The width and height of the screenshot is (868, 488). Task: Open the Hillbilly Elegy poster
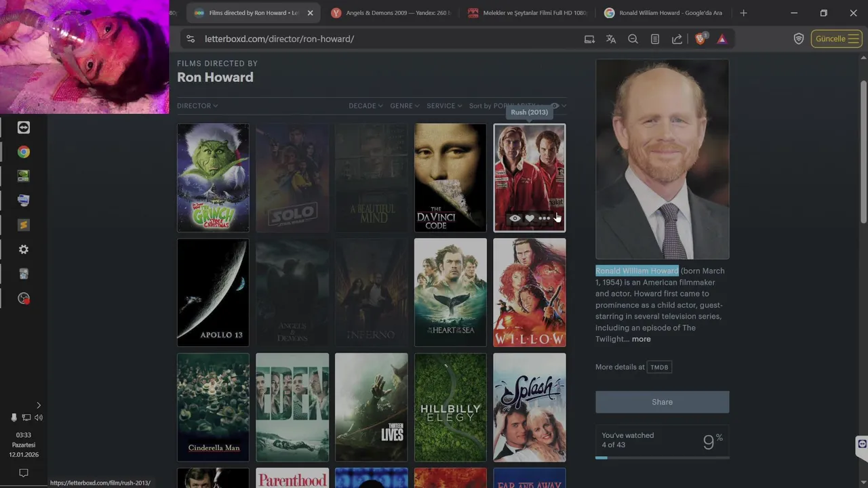(450, 407)
